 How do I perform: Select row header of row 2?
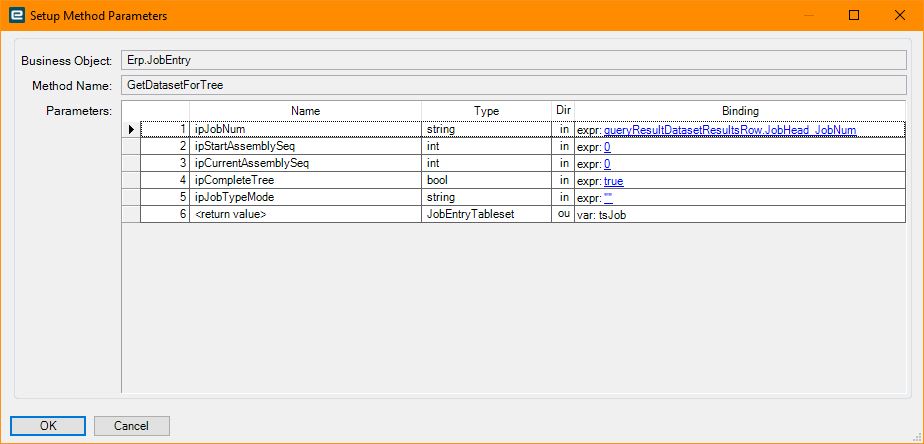pos(131,146)
